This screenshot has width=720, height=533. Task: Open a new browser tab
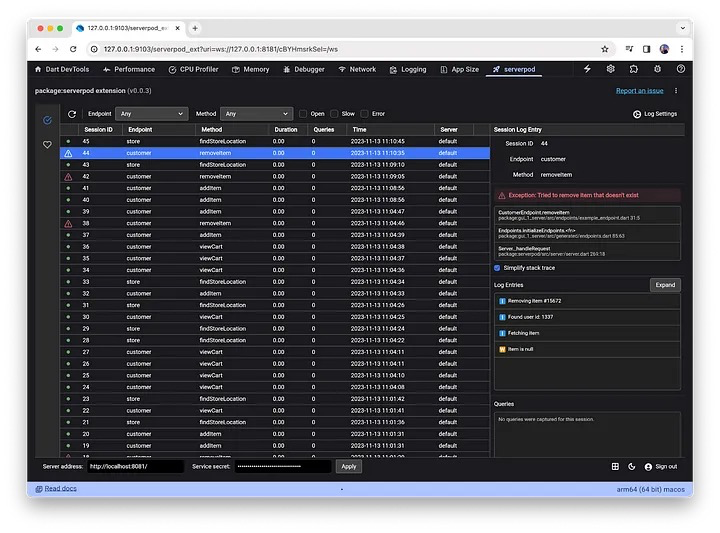point(195,28)
